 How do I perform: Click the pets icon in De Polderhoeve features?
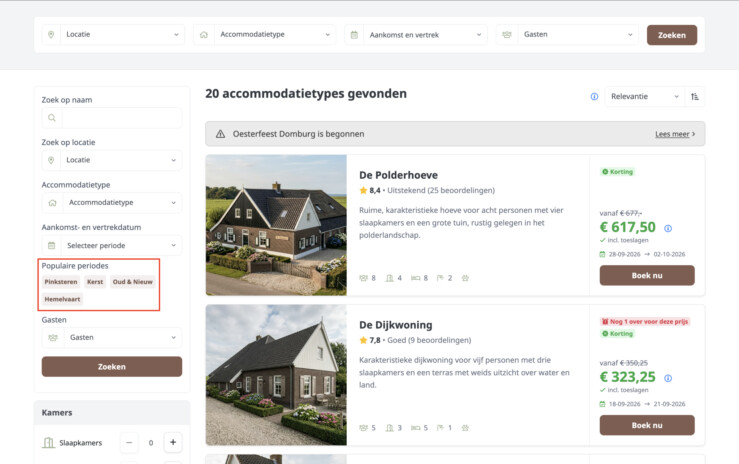(465, 278)
